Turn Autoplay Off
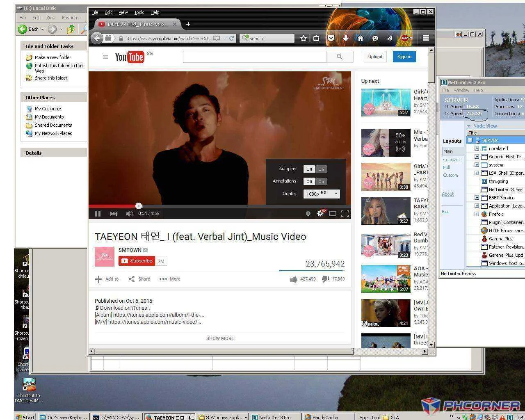 (x=309, y=169)
